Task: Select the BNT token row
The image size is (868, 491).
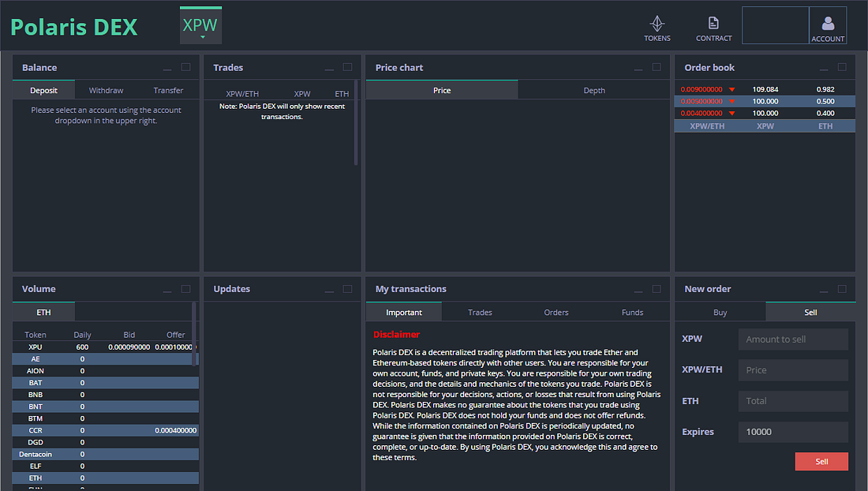Action: tap(105, 407)
